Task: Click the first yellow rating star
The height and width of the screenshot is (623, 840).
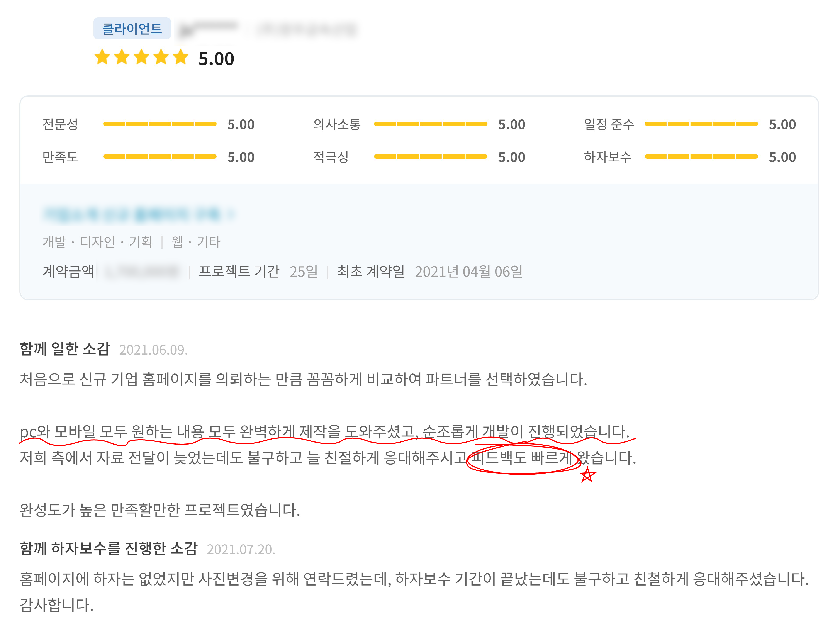Action: 102,57
